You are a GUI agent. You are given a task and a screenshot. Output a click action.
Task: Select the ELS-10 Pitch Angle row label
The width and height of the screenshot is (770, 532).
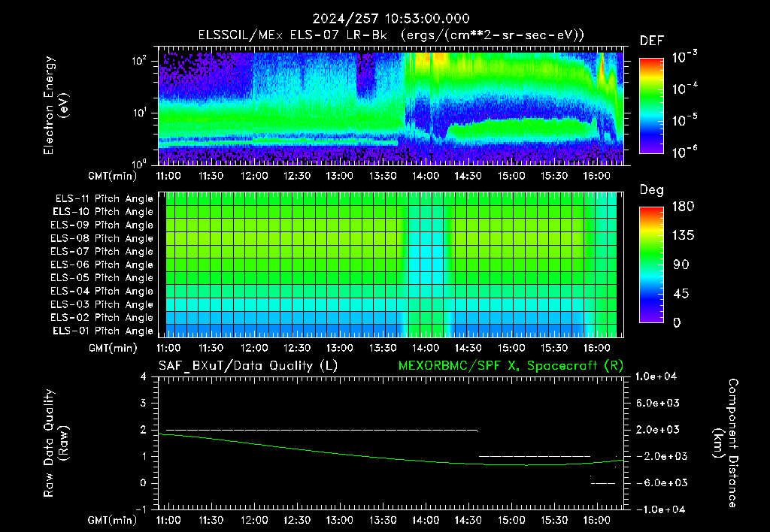pos(103,212)
